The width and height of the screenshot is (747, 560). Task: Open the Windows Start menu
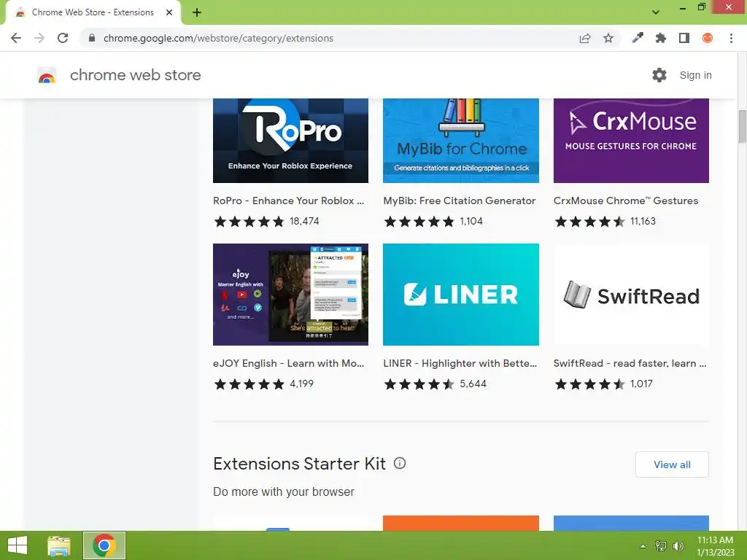pyautogui.click(x=18, y=545)
